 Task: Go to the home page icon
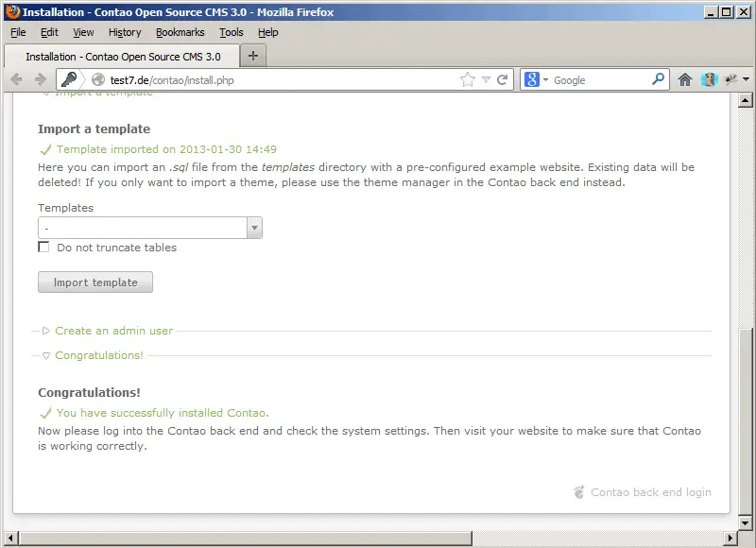(x=684, y=79)
